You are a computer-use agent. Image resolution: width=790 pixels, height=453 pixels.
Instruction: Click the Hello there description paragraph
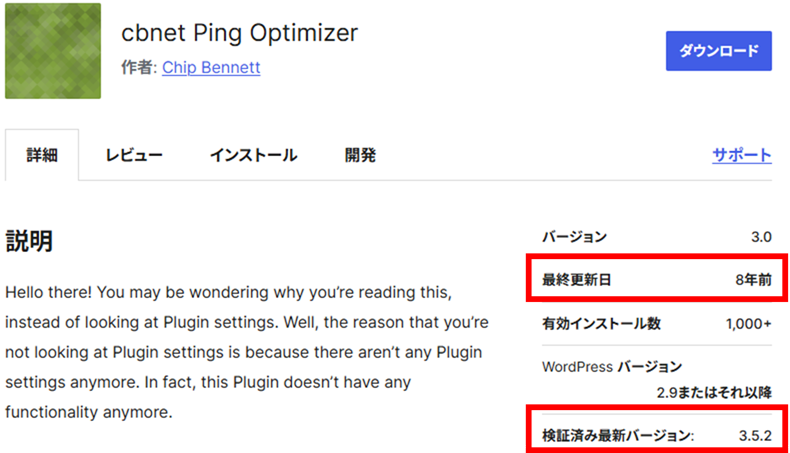pos(246,352)
